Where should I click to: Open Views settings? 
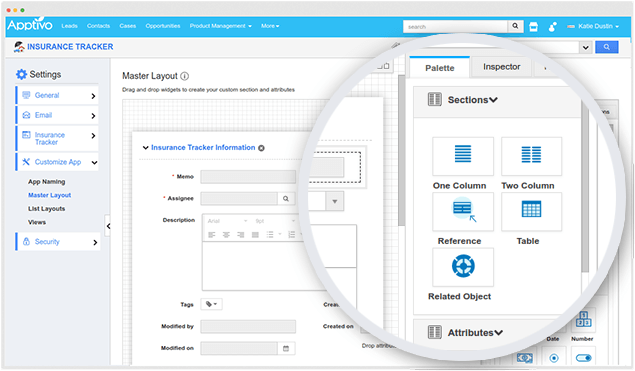point(37,222)
